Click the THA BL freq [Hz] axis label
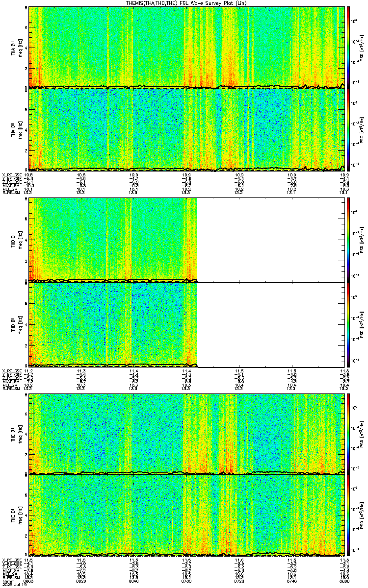The width and height of the screenshot is (368, 588). 20,48
